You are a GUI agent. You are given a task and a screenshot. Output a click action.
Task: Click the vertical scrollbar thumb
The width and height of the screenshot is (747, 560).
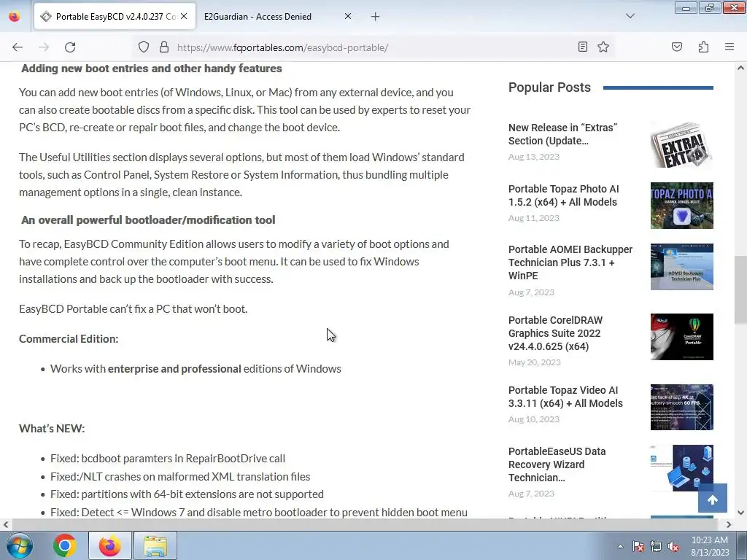(740, 290)
